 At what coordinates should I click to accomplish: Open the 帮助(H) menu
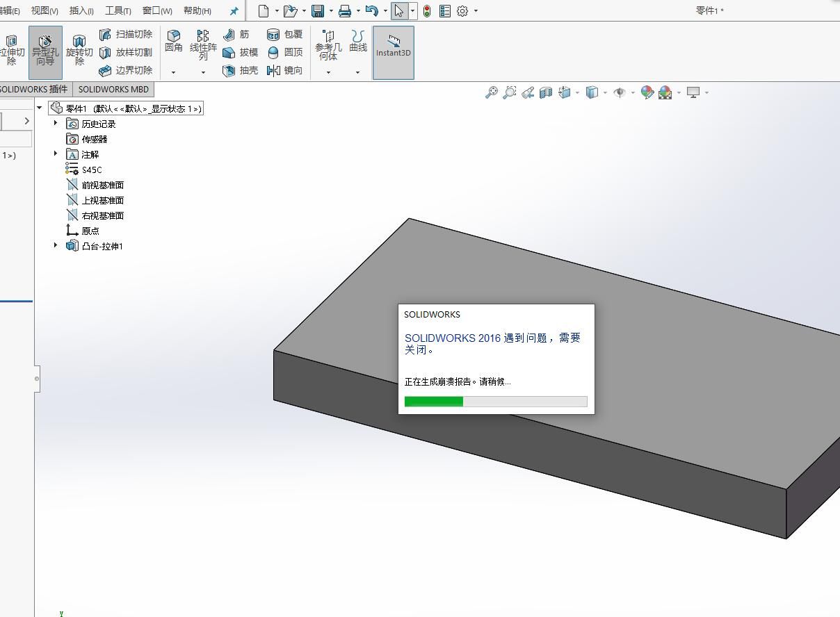click(197, 10)
